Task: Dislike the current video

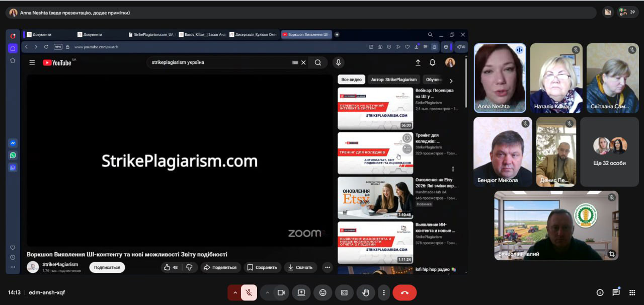Action: 189,267
